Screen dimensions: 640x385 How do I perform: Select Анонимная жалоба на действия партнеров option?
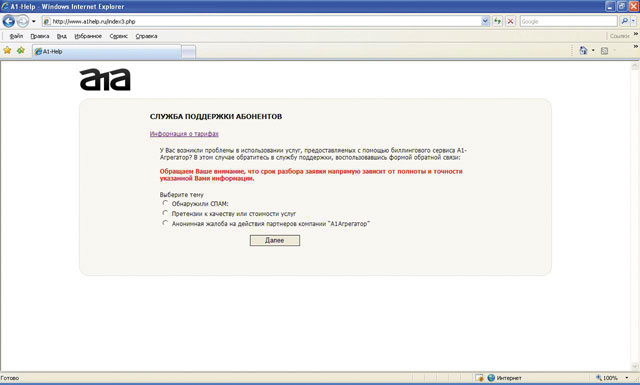165,223
